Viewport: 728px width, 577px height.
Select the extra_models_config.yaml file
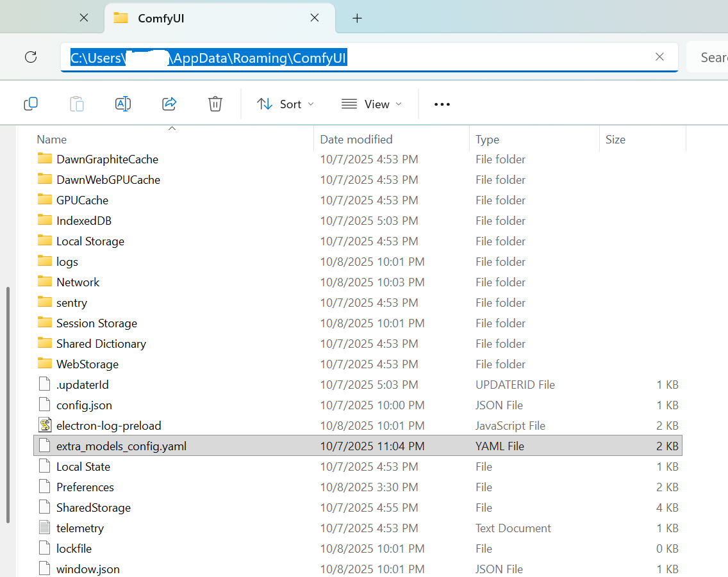click(358, 446)
